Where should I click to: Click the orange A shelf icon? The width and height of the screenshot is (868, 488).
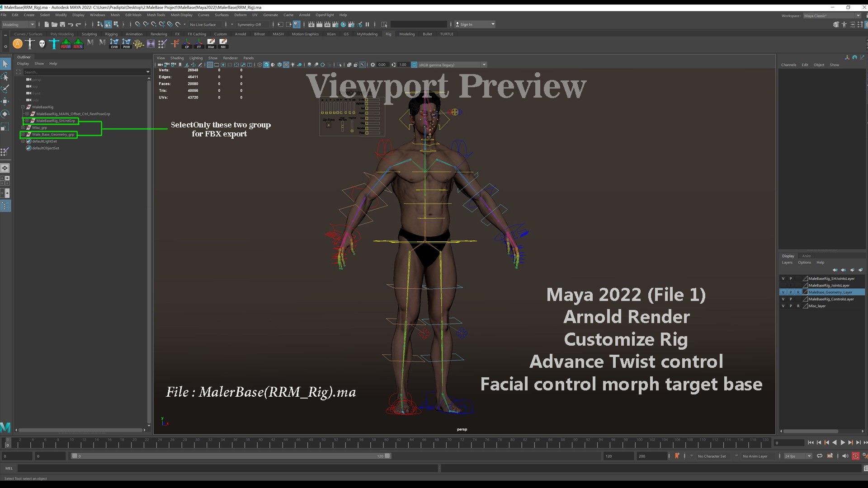[x=18, y=44]
